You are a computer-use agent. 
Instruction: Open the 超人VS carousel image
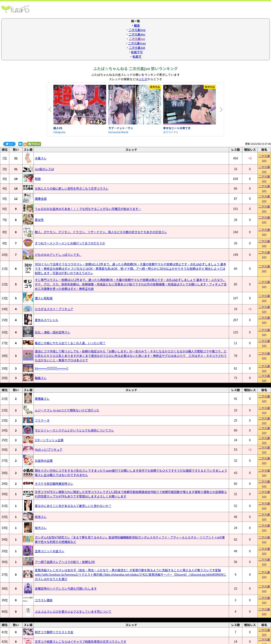80,104
